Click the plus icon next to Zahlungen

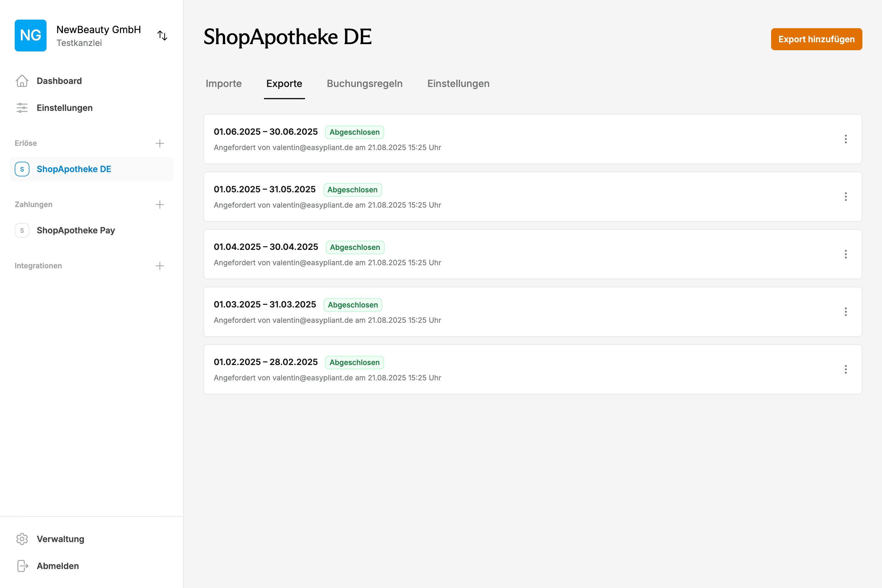pyautogui.click(x=160, y=204)
